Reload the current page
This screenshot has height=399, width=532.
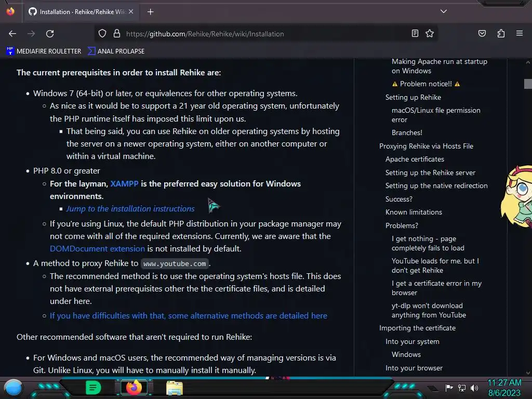coord(50,34)
